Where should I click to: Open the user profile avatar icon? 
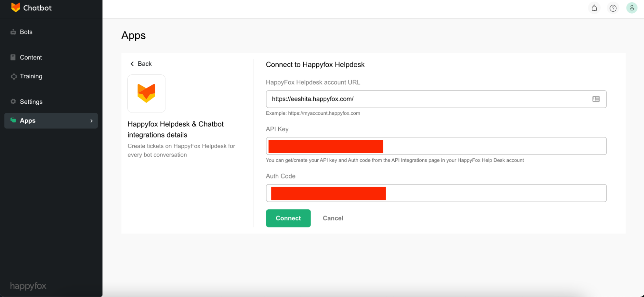pos(631,8)
